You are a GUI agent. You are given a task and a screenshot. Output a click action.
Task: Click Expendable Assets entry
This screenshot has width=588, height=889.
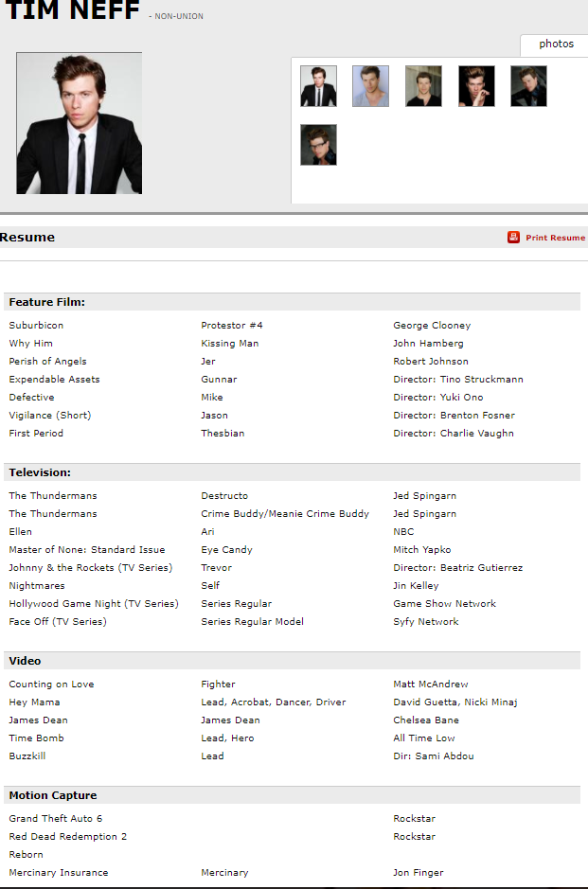tap(54, 380)
